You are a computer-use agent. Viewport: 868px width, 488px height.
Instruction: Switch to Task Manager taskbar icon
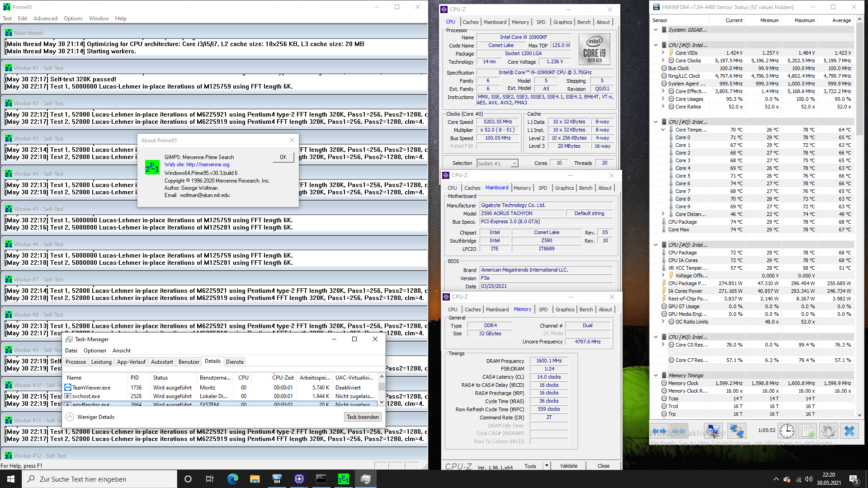pos(365,479)
